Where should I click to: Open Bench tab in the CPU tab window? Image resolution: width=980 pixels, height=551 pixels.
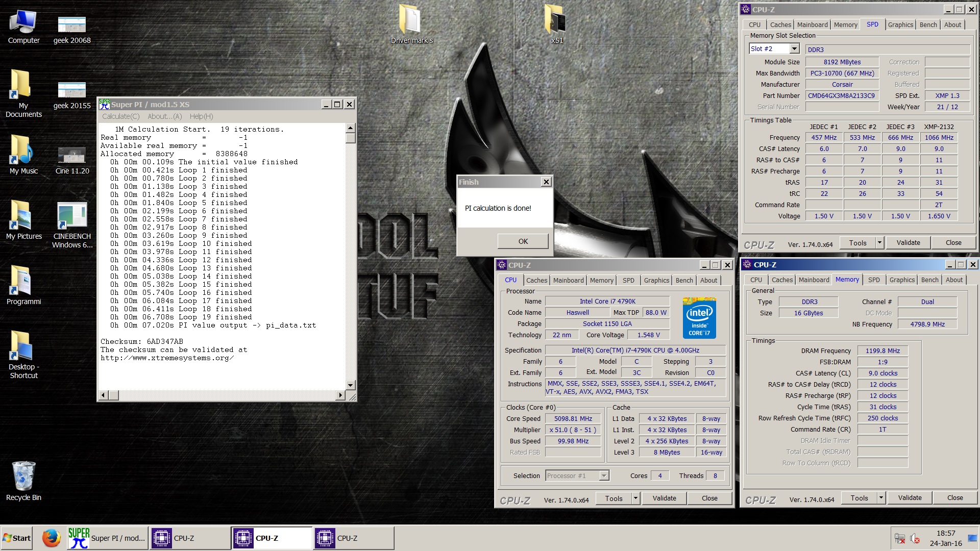[684, 280]
